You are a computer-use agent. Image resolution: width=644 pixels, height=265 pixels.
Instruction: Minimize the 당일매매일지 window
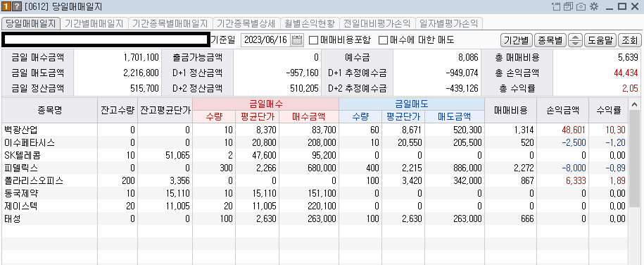click(x=610, y=6)
